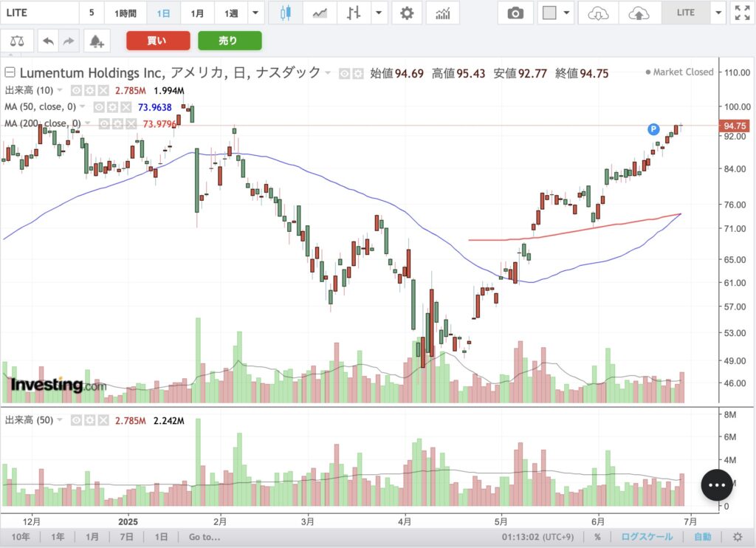
Task: Upload and save chart layout to cloud
Action: click(639, 13)
